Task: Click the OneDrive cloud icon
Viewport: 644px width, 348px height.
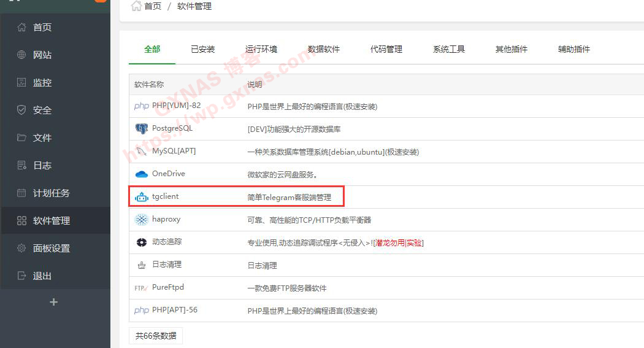Action: click(x=142, y=174)
